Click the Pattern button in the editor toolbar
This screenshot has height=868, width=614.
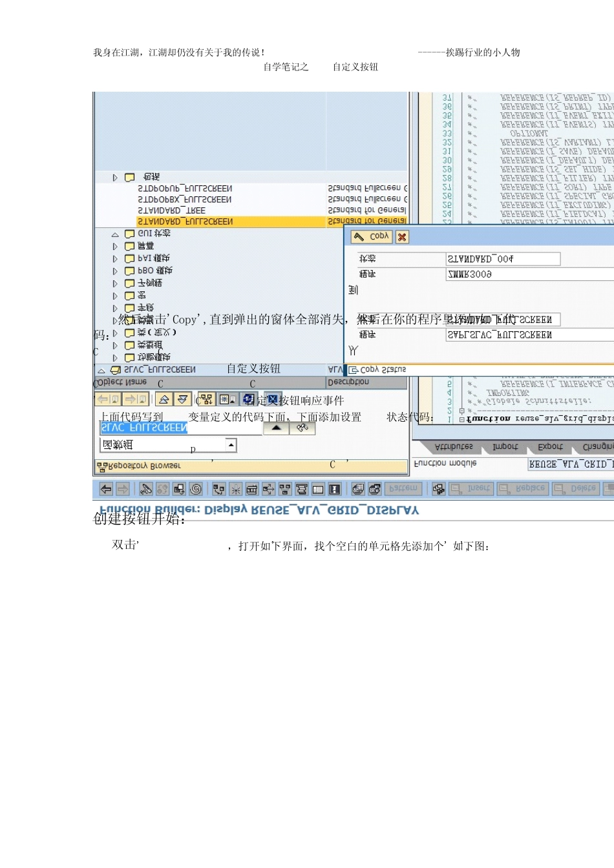pos(405,489)
